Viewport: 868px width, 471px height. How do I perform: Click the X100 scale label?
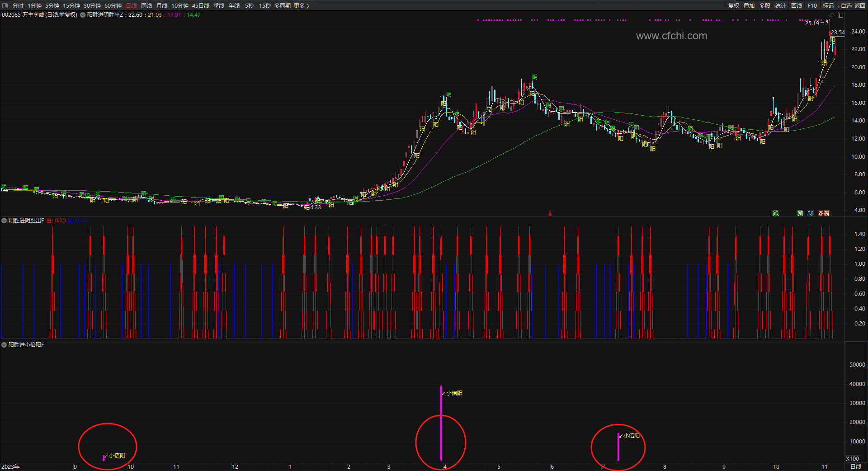[x=852, y=459]
